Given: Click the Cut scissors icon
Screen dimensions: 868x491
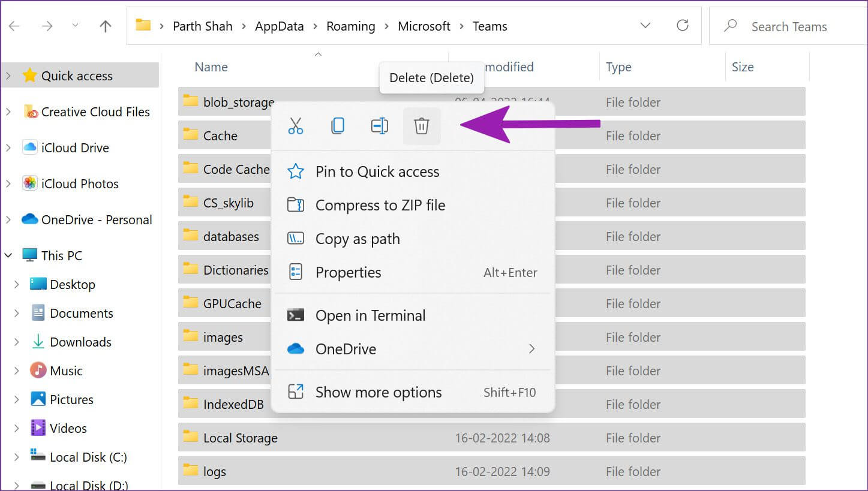Looking at the screenshot, I should click(296, 126).
